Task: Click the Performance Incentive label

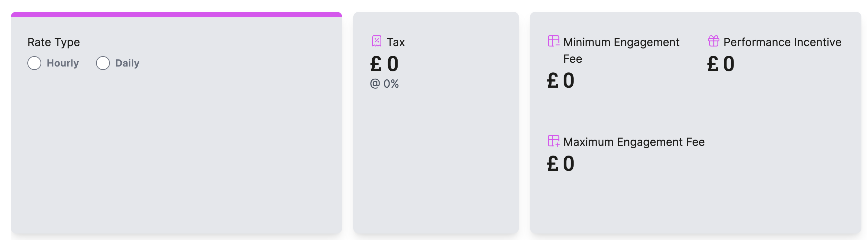Action: pos(782,42)
